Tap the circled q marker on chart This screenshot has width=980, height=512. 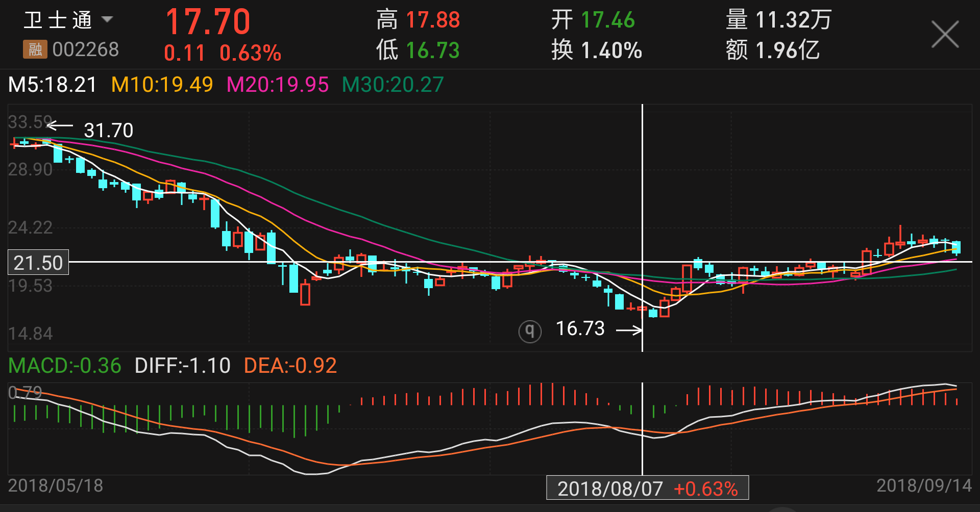tap(530, 331)
